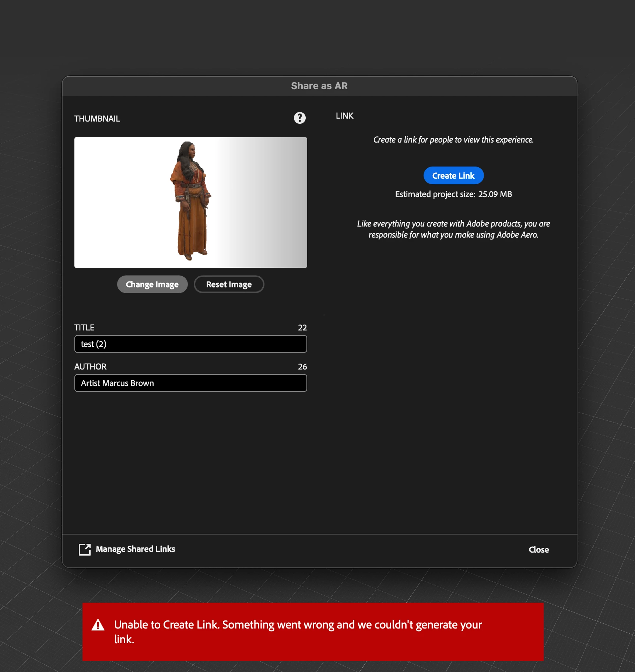Close the Share as AR dialog

pyautogui.click(x=538, y=550)
